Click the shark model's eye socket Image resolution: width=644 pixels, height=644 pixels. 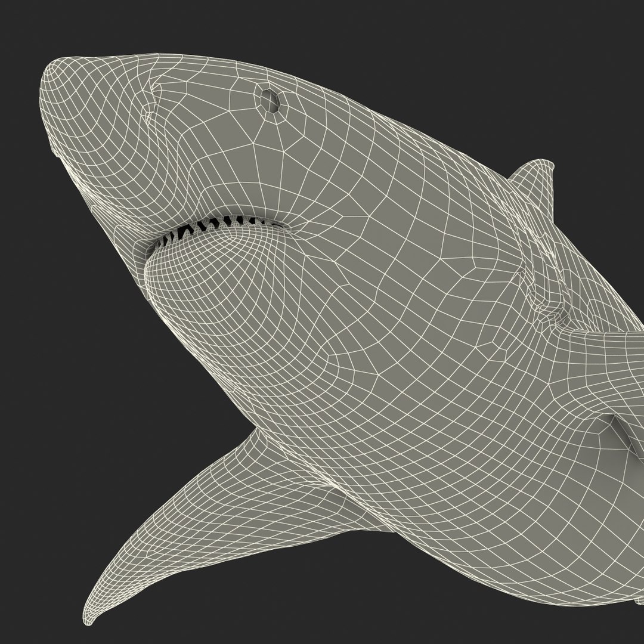coord(271,100)
